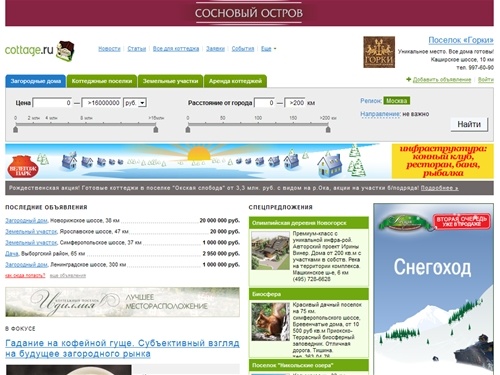Click the Биосфера offer header

(x=309, y=294)
